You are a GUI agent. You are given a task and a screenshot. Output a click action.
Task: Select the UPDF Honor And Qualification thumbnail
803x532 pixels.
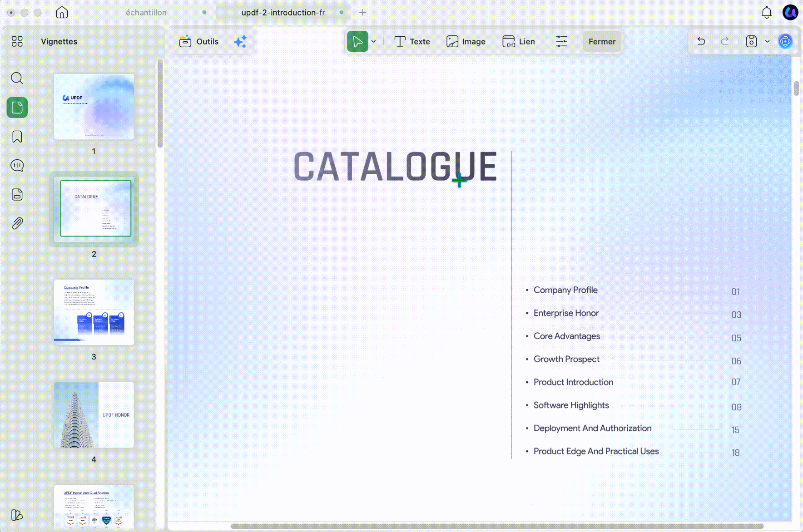[94, 506]
